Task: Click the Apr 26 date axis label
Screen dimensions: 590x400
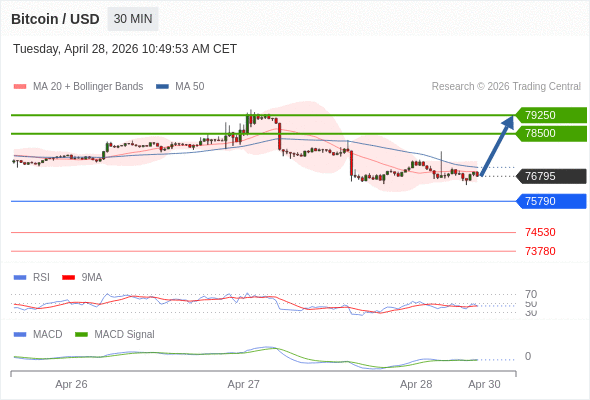Action: tap(71, 384)
